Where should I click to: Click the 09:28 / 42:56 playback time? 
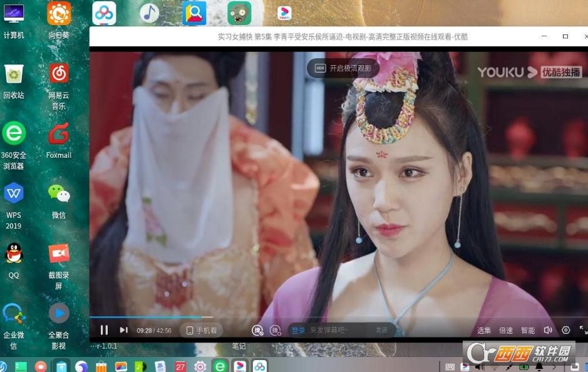tap(154, 331)
